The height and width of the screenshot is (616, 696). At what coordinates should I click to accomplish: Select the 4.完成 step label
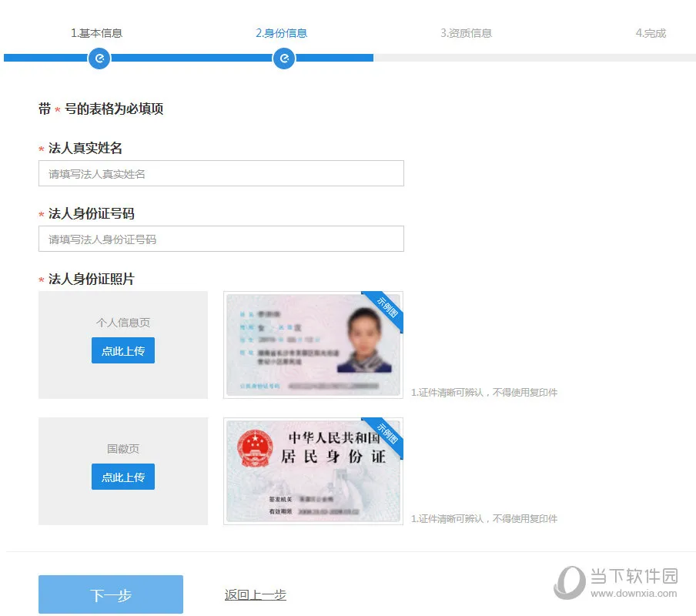[x=651, y=33]
